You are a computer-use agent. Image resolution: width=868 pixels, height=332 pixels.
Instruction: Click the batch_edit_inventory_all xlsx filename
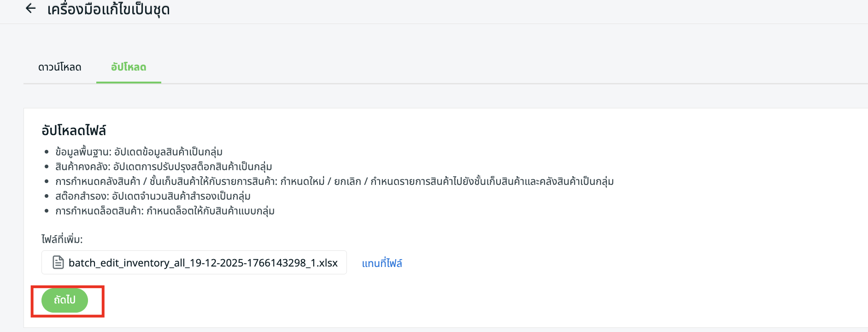pos(203,263)
